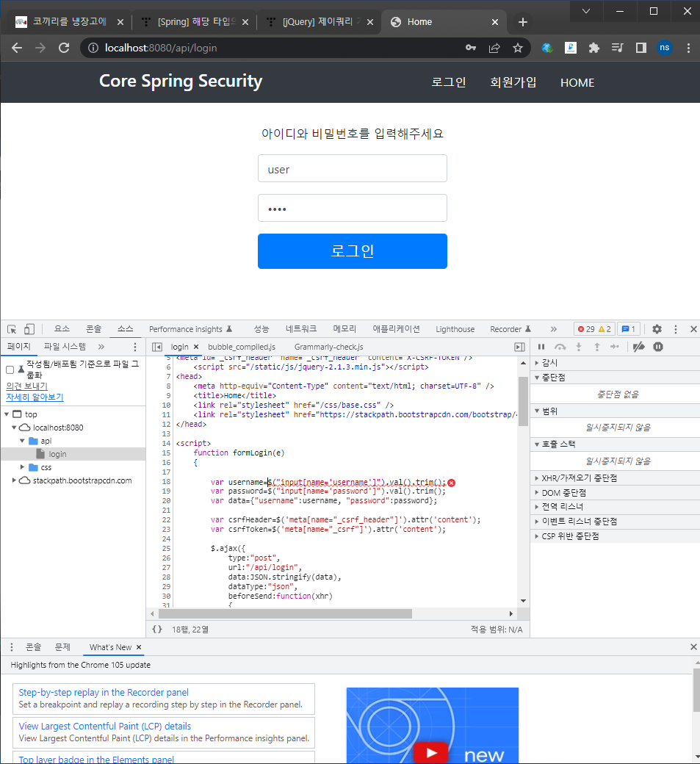Image resolution: width=700 pixels, height=764 pixels.
Task: Open 회원가입 link in page header
Action: point(513,82)
